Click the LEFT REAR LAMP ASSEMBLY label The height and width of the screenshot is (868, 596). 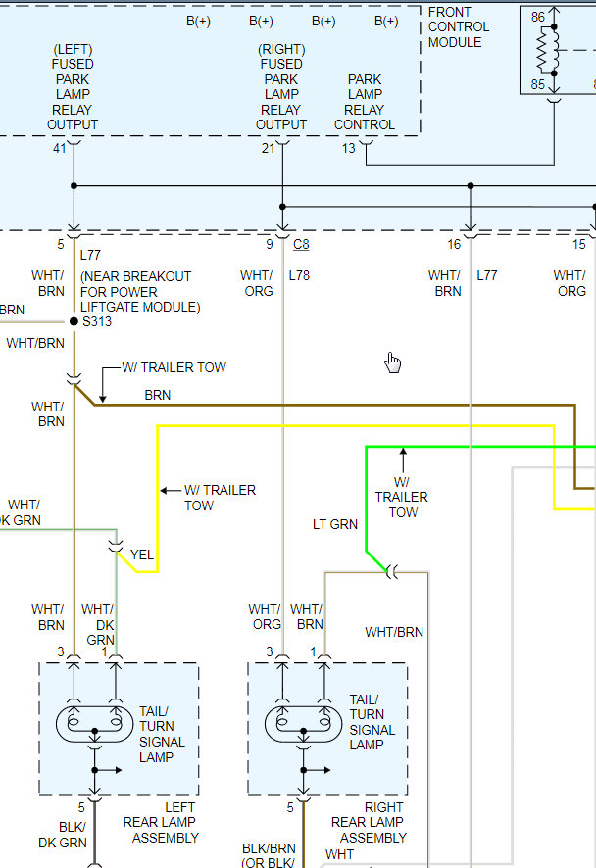click(x=161, y=823)
